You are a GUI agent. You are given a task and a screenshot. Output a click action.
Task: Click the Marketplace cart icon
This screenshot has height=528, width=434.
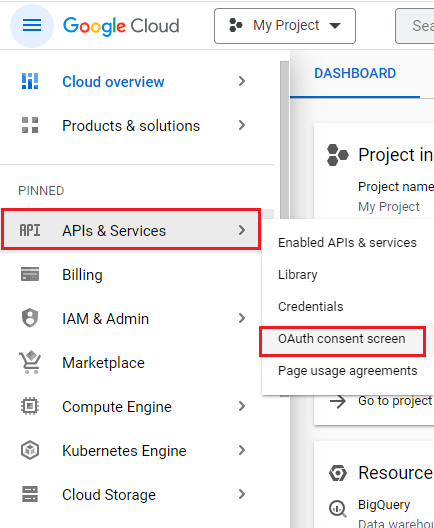(x=30, y=362)
